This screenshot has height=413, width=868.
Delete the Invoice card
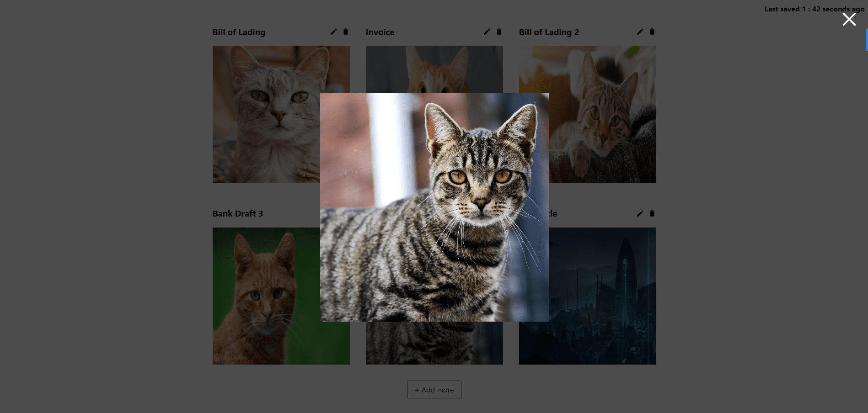click(499, 32)
